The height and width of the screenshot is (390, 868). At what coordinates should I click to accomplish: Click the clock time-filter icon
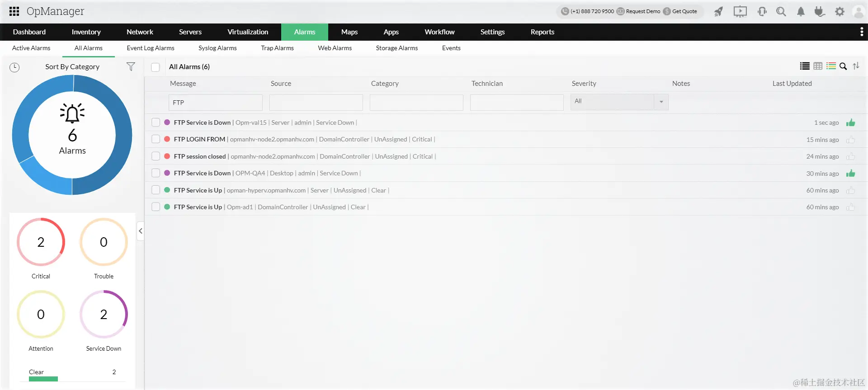[x=14, y=67]
